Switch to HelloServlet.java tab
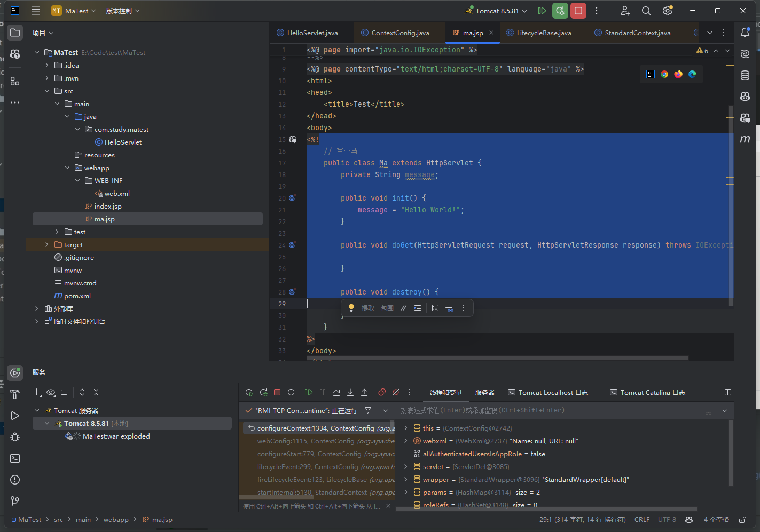The image size is (760, 532). [307, 33]
